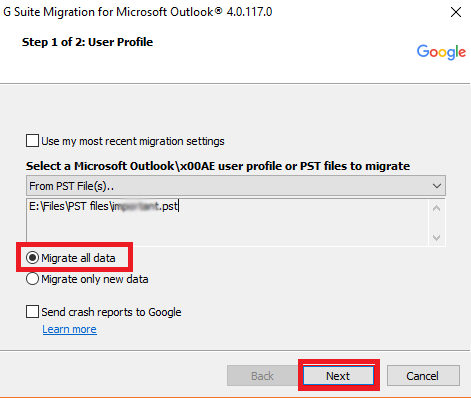This screenshot has width=471, height=398.
Task: Select Migrate all data radio option
Action: (x=32, y=258)
